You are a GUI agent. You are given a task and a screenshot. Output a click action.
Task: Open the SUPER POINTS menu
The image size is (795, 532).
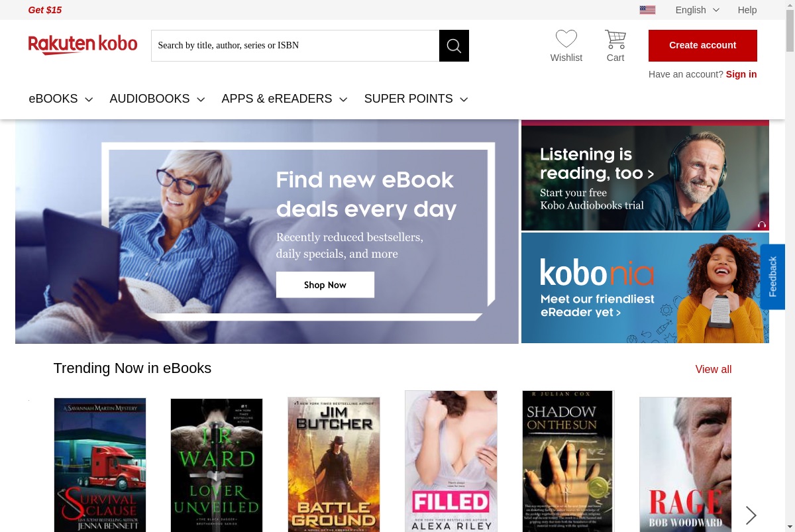click(416, 99)
